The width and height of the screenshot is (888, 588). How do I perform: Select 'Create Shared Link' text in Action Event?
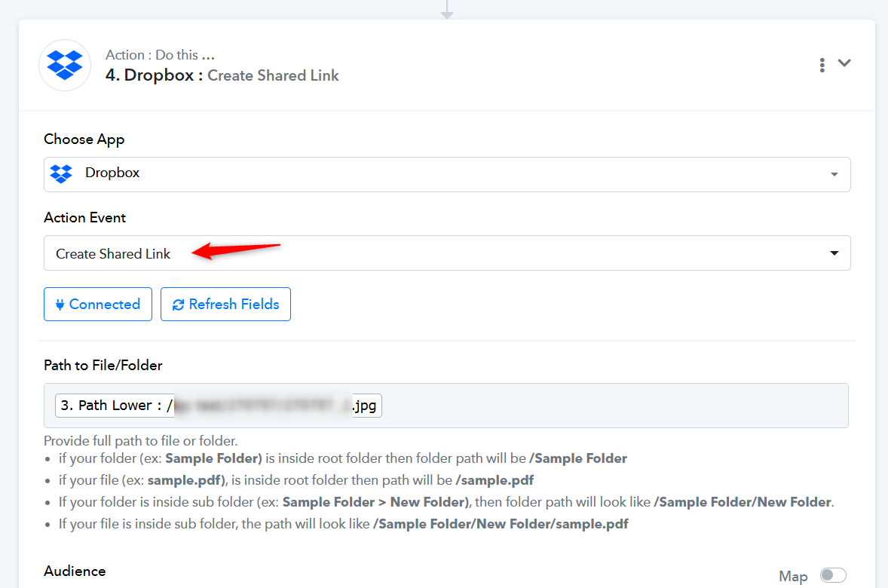tap(113, 254)
